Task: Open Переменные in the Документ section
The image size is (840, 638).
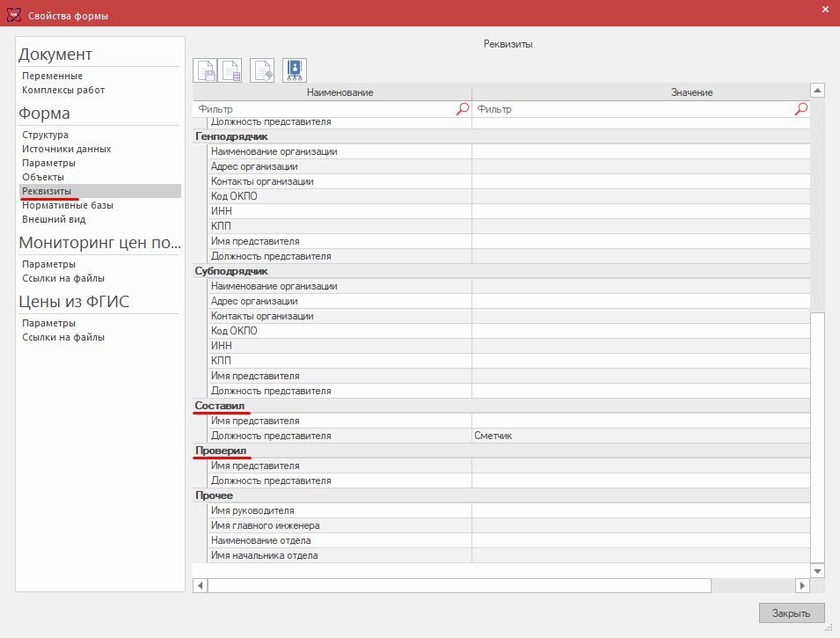Action: tap(53, 76)
